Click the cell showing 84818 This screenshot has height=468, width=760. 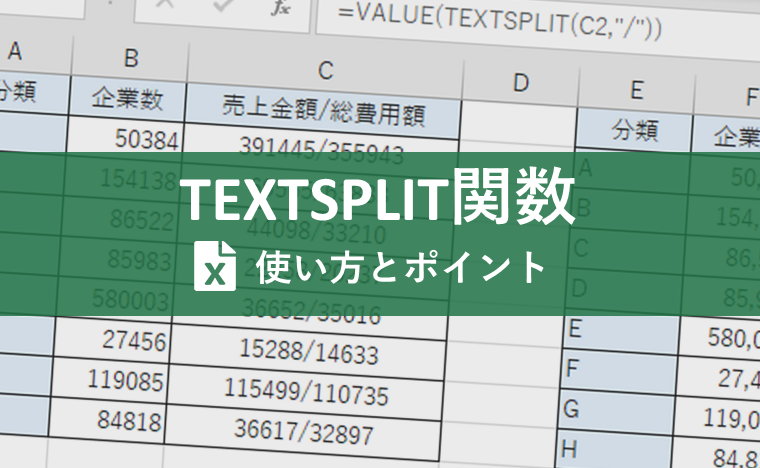130,421
